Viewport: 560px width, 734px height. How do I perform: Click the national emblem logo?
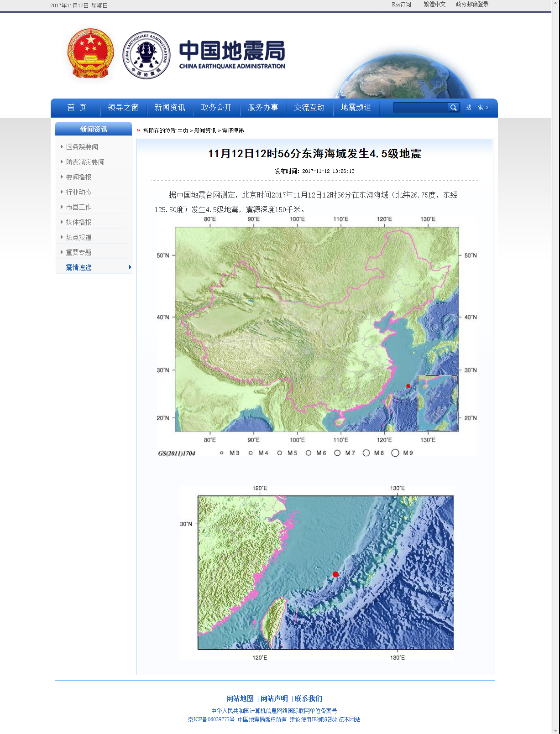[90, 54]
